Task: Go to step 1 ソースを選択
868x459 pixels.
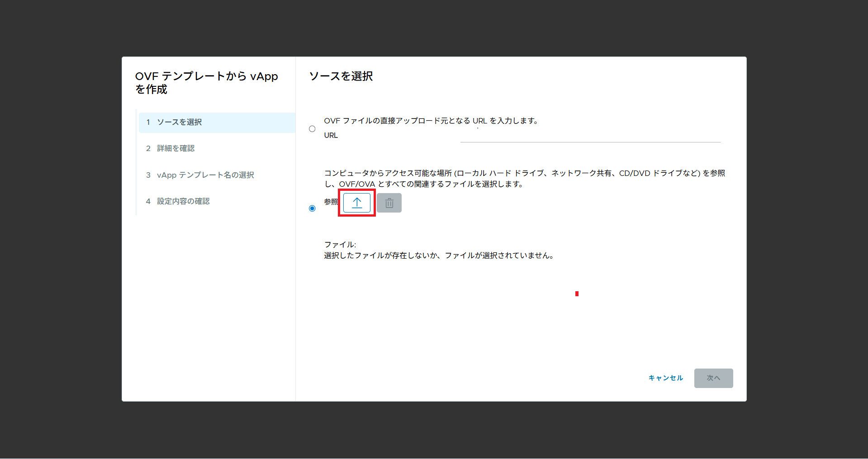Action: [179, 123]
